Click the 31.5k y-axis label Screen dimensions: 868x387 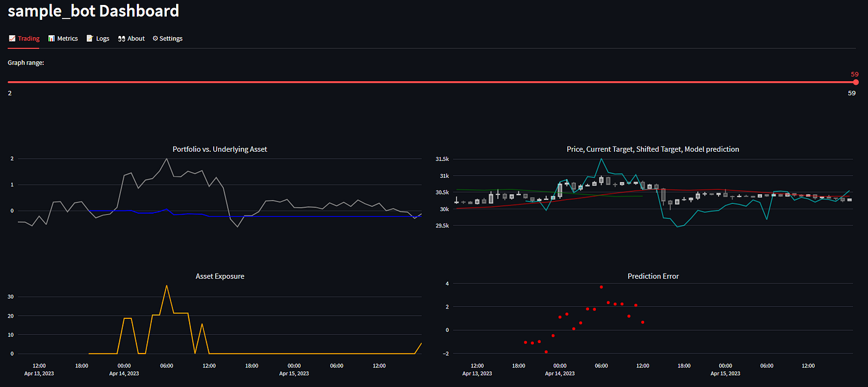[442, 159]
